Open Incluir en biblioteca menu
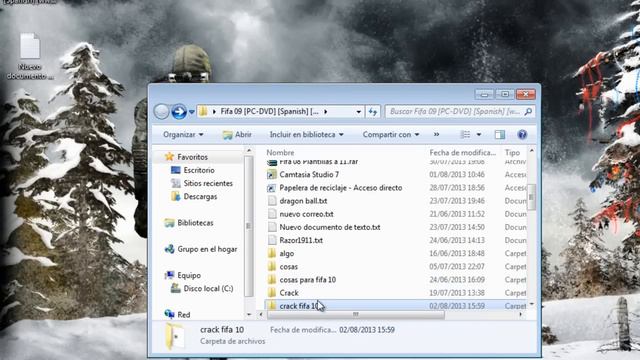The image size is (640, 360). (x=307, y=135)
